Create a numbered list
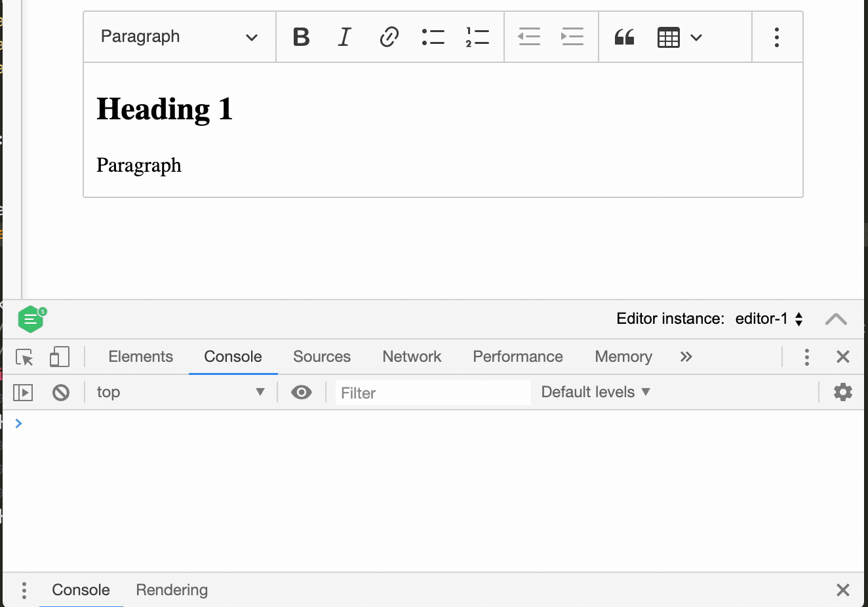This screenshot has height=607, width=868. pos(477,37)
